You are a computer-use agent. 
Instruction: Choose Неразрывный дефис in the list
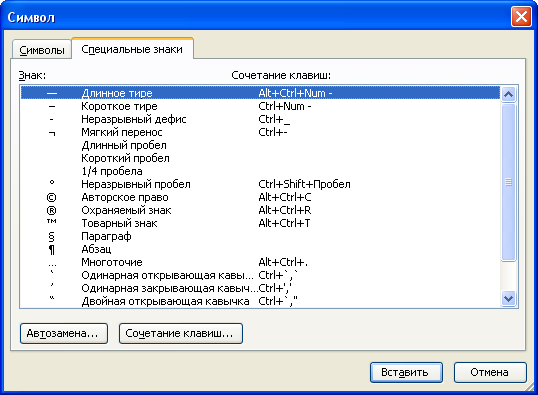coord(260,119)
